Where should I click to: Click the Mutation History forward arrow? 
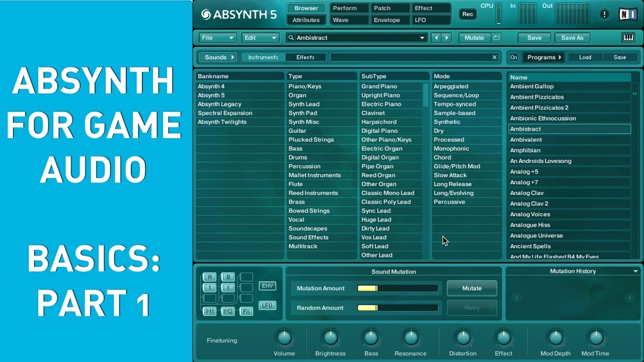click(629, 298)
